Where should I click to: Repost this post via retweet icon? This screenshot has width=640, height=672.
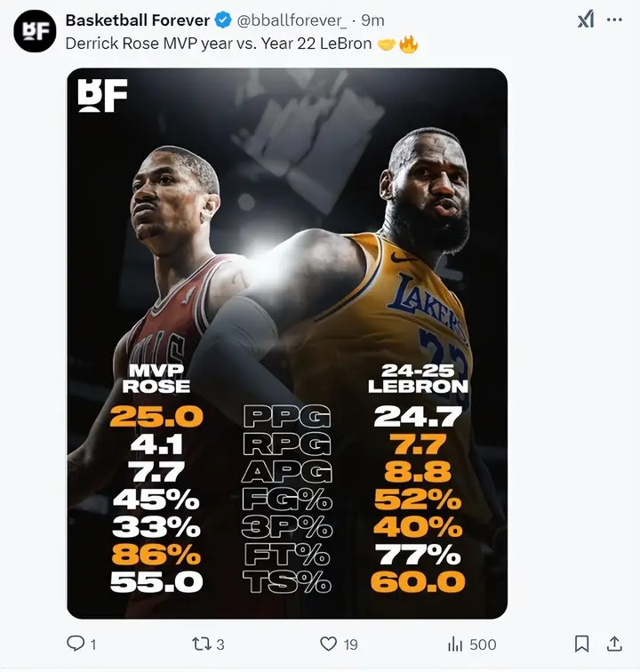point(202,644)
